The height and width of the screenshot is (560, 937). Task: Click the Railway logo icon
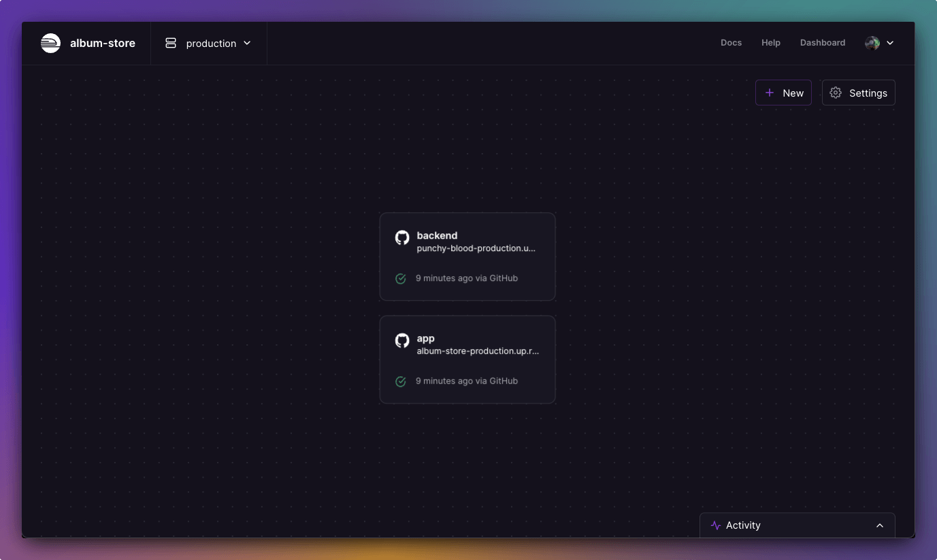50,43
